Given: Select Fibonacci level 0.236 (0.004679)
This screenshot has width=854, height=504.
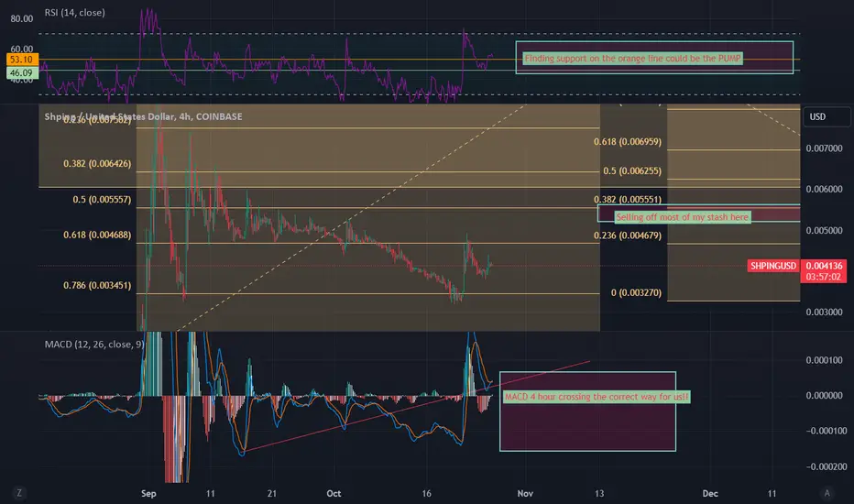Looking at the screenshot, I should coord(628,236).
